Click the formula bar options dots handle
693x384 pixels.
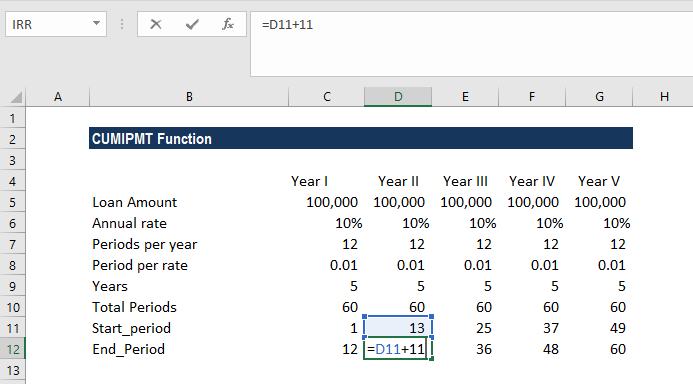[122, 24]
